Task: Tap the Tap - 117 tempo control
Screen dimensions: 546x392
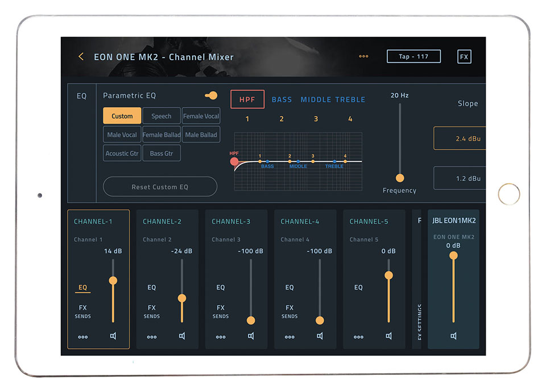Action: (413, 56)
